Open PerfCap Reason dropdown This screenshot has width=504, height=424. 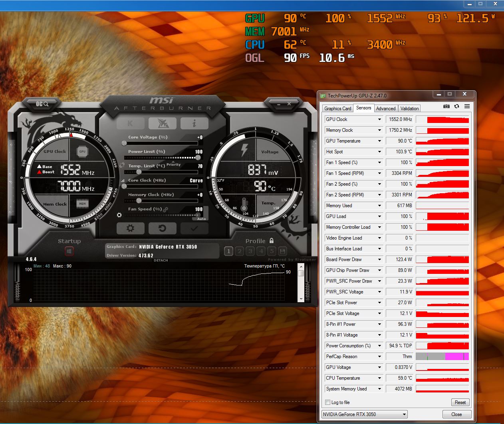coord(379,357)
